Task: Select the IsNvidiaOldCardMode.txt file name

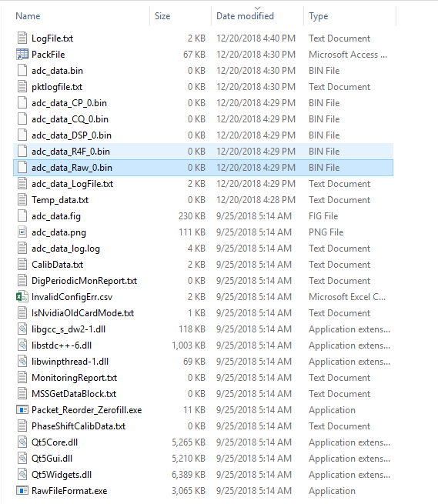Action: [x=82, y=312]
